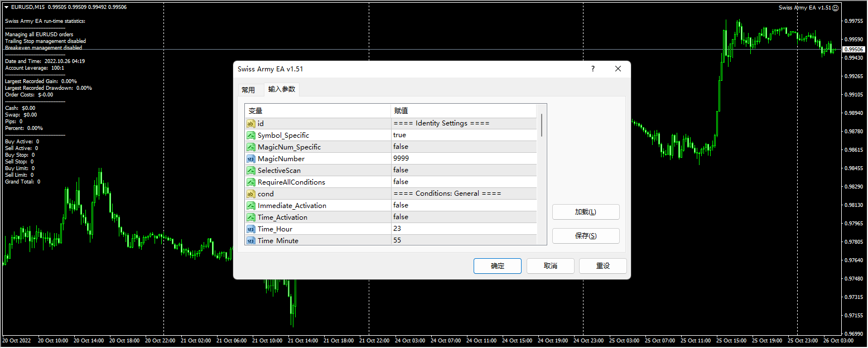Image resolution: width=868 pixels, height=348 pixels.
Task: Click the Symbol_Specific boolean type icon
Action: pyautogui.click(x=251, y=135)
